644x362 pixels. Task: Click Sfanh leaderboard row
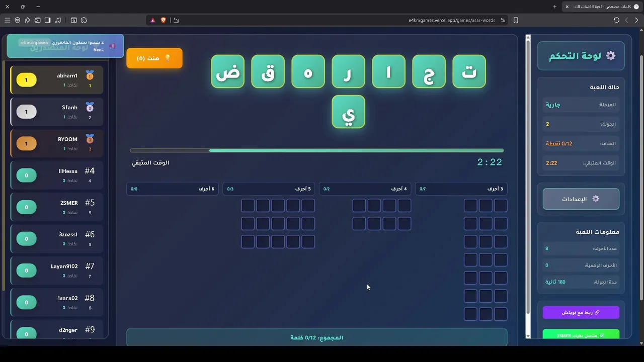pyautogui.click(x=56, y=112)
